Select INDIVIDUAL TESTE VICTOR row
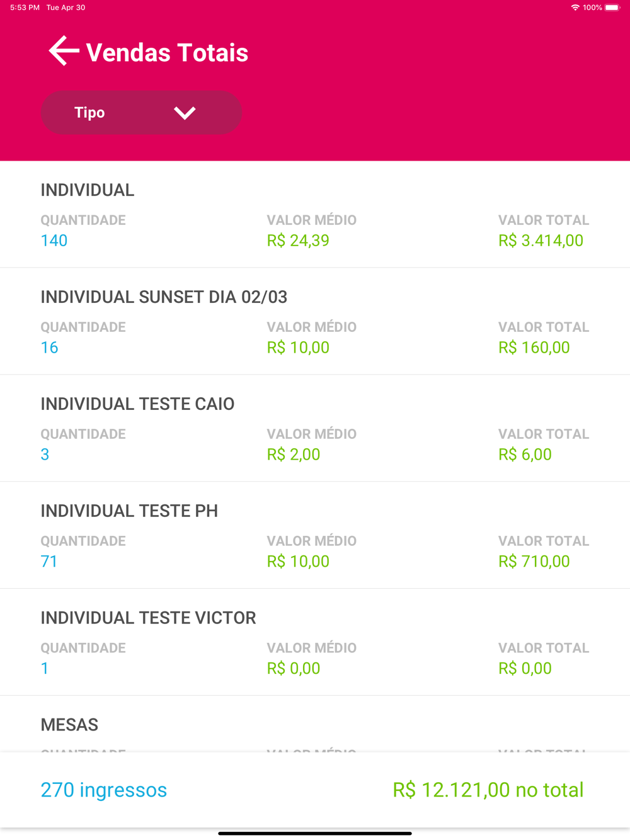 tap(315, 643)
